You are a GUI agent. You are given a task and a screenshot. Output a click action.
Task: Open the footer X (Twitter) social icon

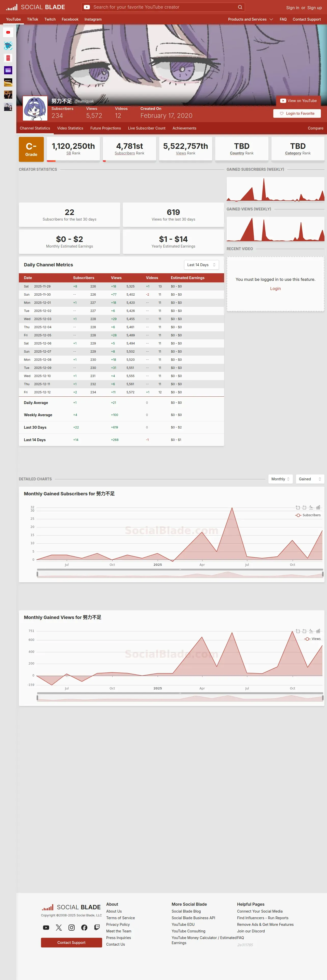point(59,928)
